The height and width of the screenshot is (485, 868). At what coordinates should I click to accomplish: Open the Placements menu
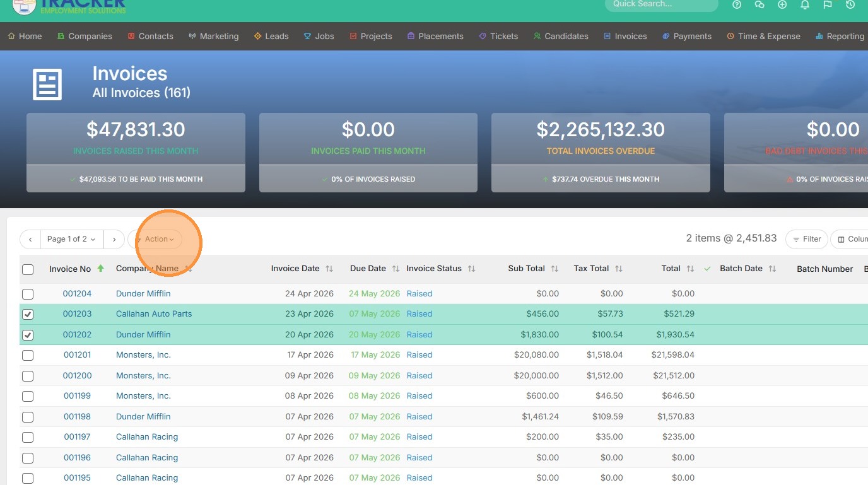pyautogui.click(x=435, y=36)
